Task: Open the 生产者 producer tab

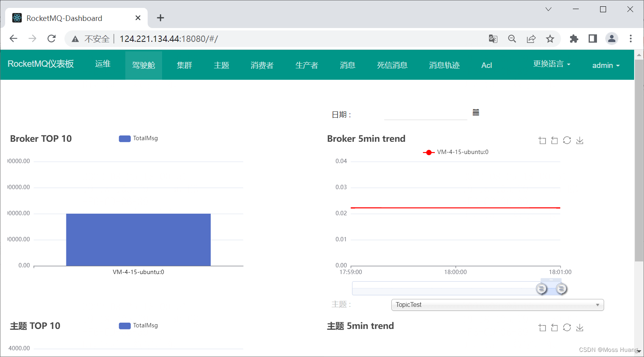Action: [x=306, y=65]
